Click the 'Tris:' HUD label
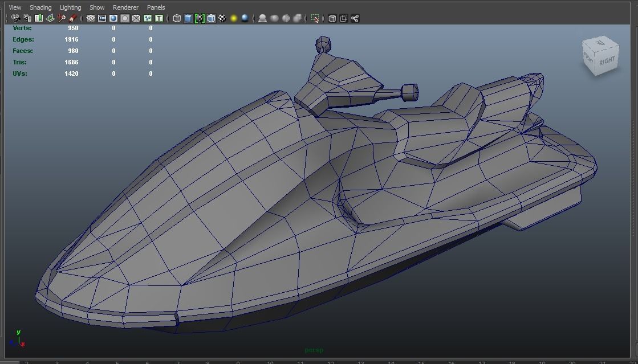This screenshot has height=364, width=638. click(x=19, y=62)
